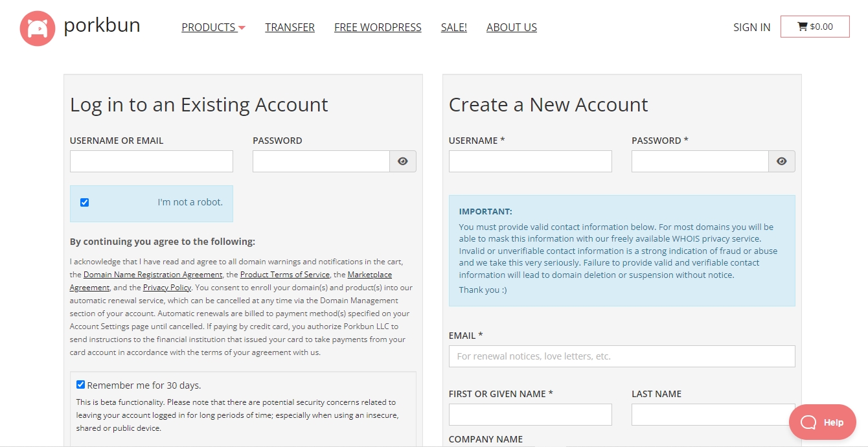Go to the Transfer menu item
Screen dimensions: 868x447
click(x=290, y=27)
